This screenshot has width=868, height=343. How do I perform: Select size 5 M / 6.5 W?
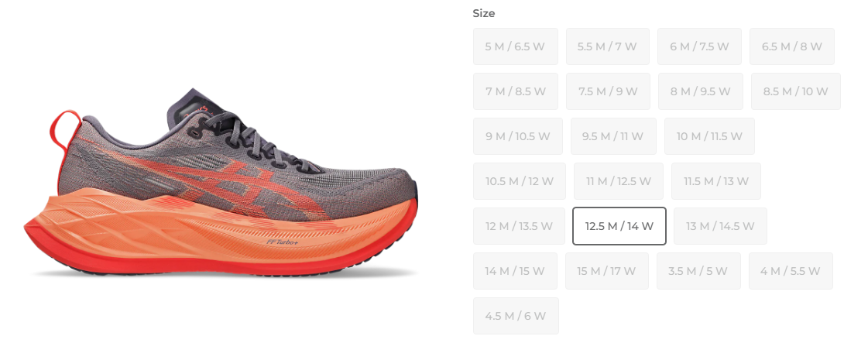(516, 46)
